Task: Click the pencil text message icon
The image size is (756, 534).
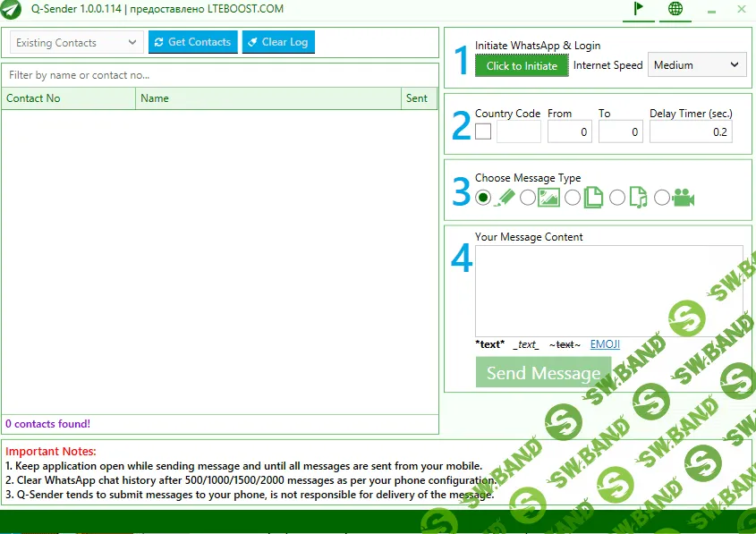Action: coord(506,198)
